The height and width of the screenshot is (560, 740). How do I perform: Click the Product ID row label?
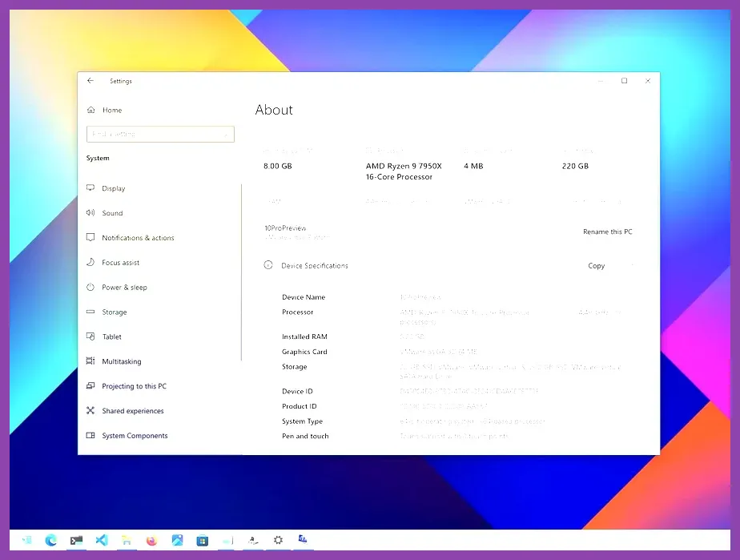click(x=300, y=406)
